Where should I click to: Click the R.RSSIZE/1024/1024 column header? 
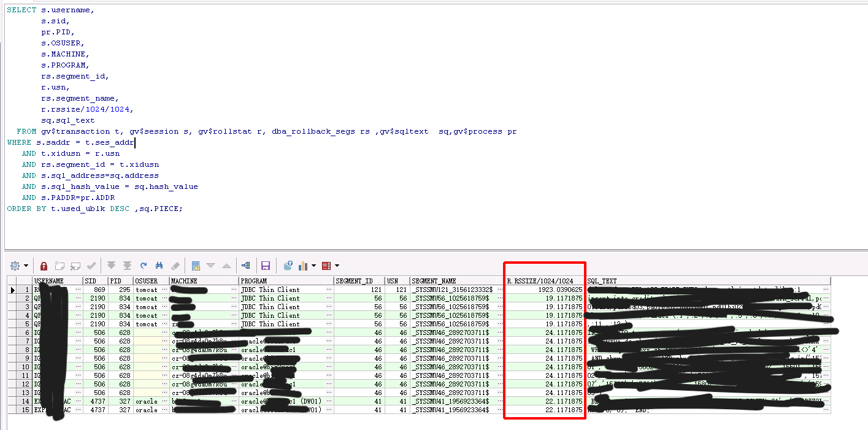coord(544,281)
